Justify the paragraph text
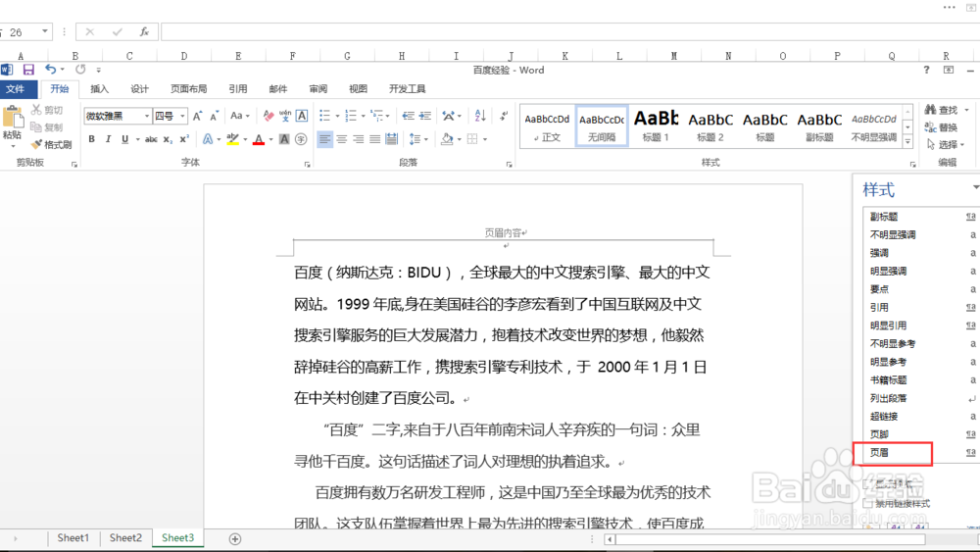Viewport: 980px width, 552px height. click(375, 139)
